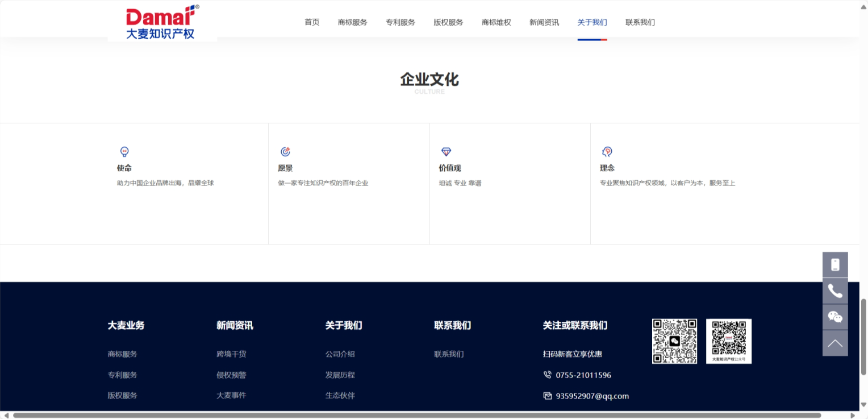Open the 公司介绍 footer link

click(340, 354)
